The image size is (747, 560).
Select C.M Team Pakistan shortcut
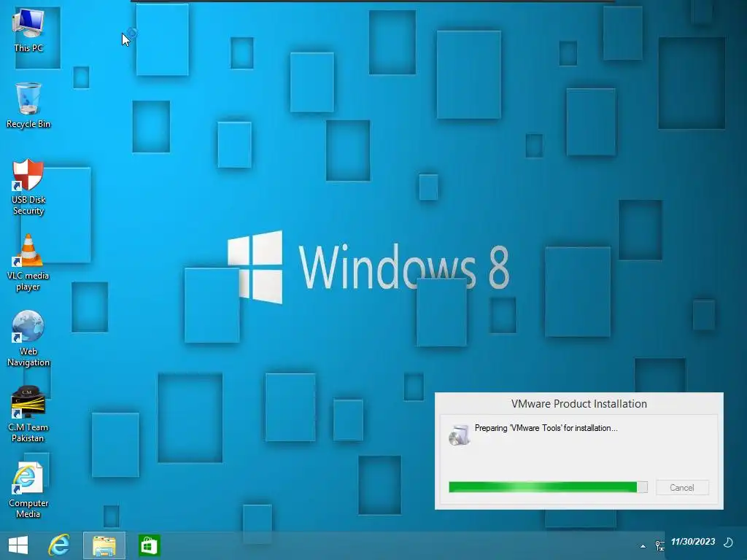click(x=28, y=414)
